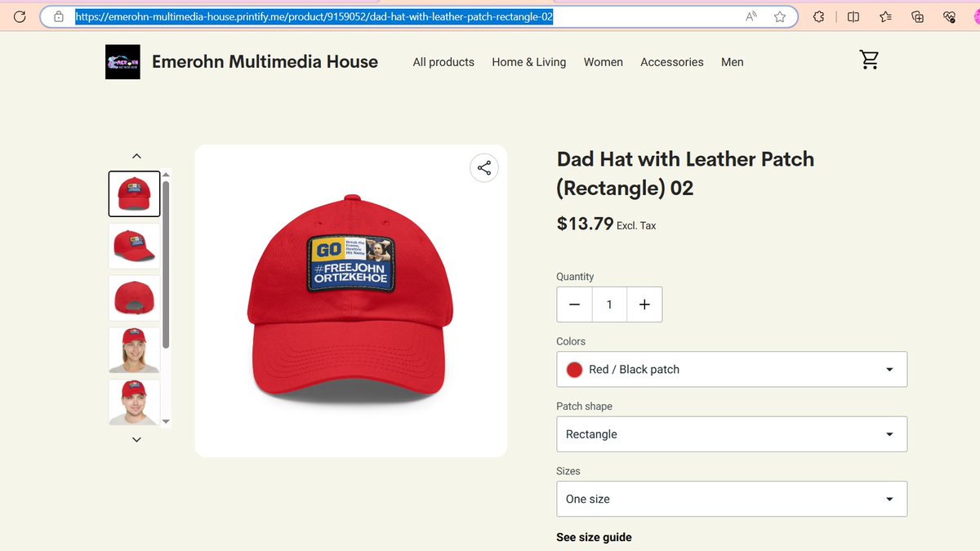
Task: Open the Colors dropdown
Action: click(731, 369)
